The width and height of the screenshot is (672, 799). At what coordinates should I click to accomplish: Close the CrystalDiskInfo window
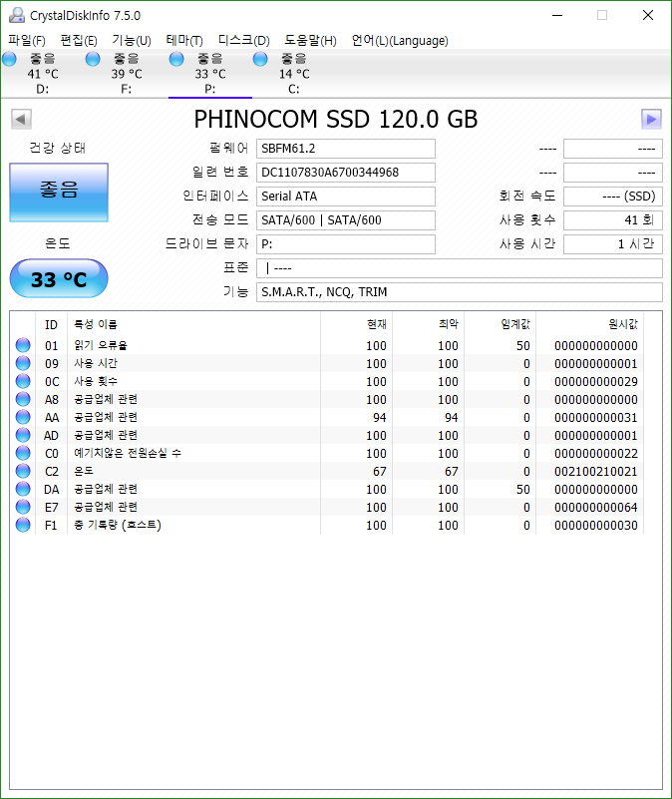(648, 15)
